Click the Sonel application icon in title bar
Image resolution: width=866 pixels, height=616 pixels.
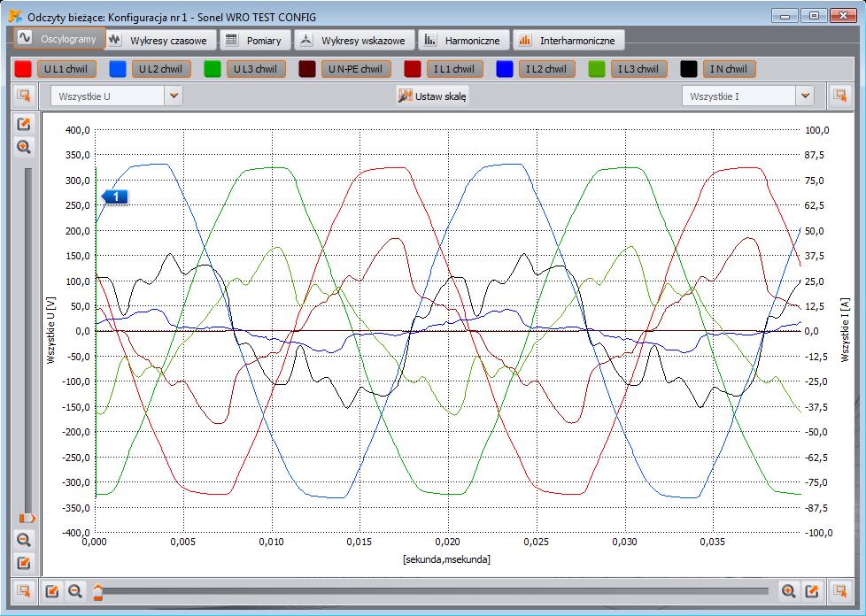click(15, 16)
